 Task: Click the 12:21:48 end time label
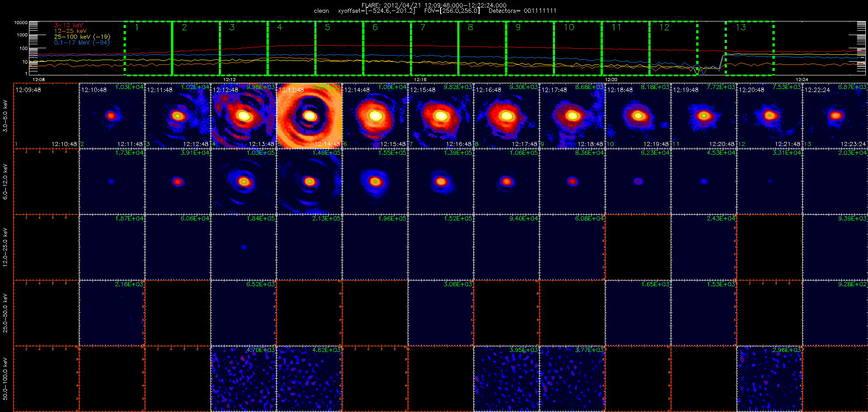787,144
